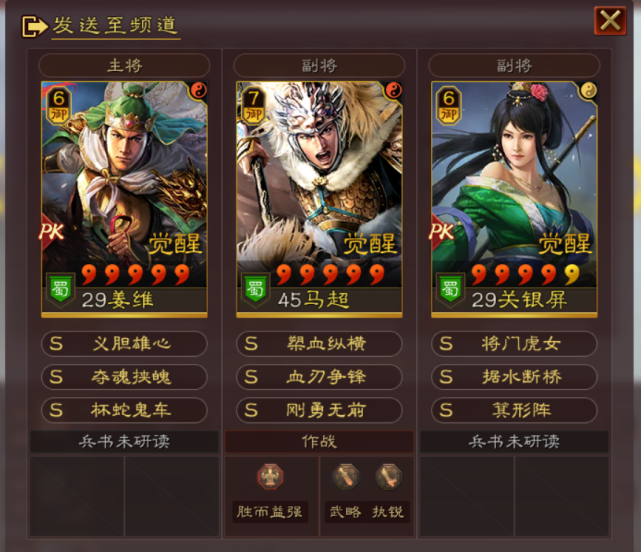The image size is (641, 552).
Task: Open the 作战 war book tab
Action: [x=319, y=442]
